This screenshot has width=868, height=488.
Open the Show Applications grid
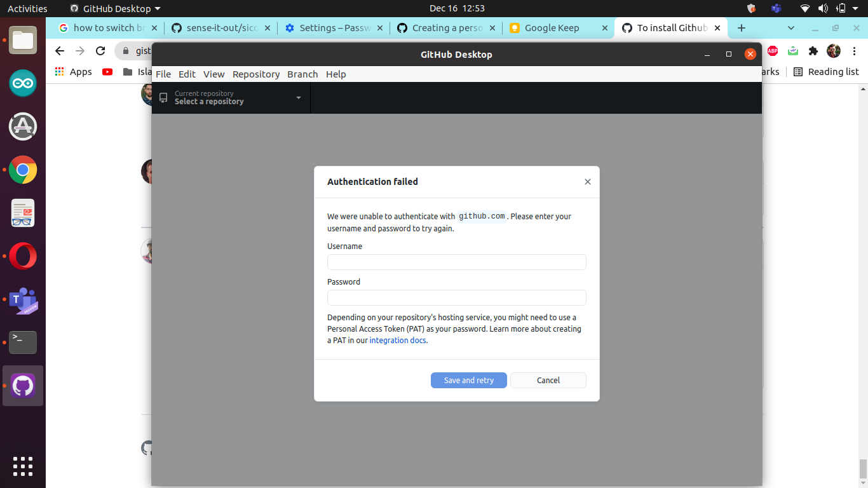click(23, 466)
